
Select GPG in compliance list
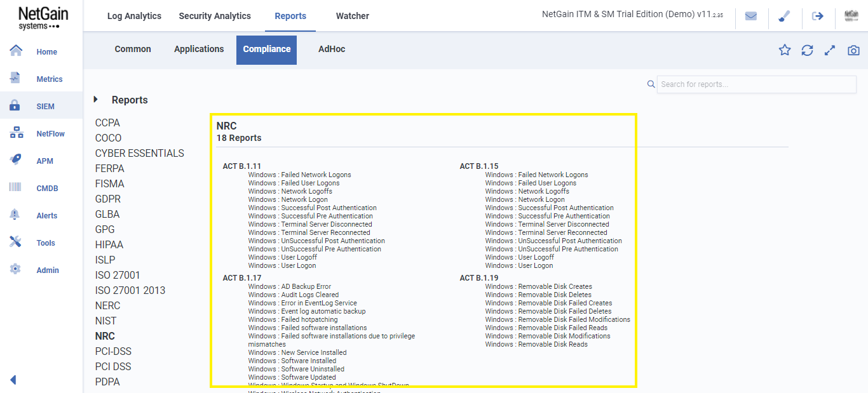point(105,229)
